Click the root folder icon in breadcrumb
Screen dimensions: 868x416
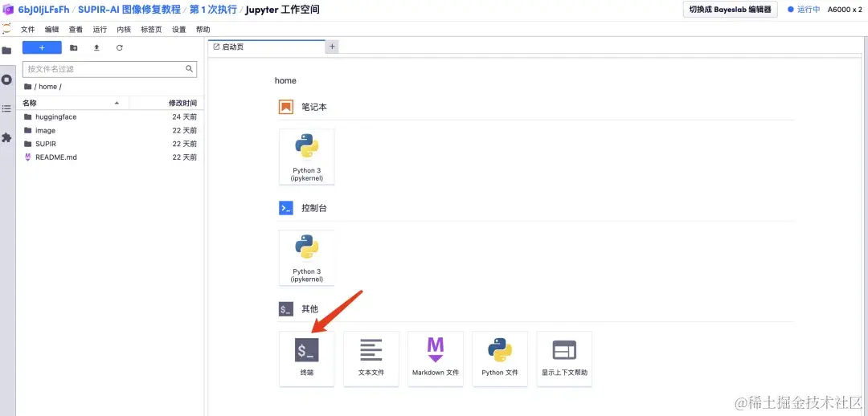click(x=27, y=87)
